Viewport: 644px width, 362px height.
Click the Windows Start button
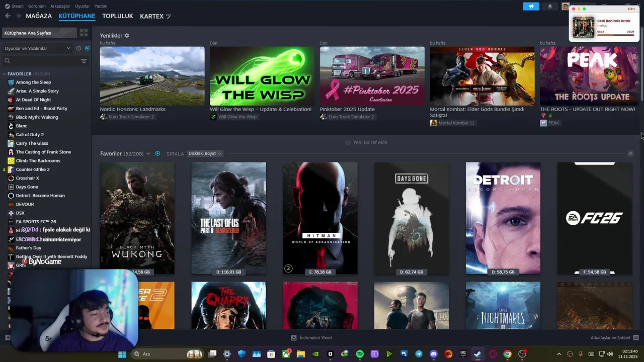[122, 354]
